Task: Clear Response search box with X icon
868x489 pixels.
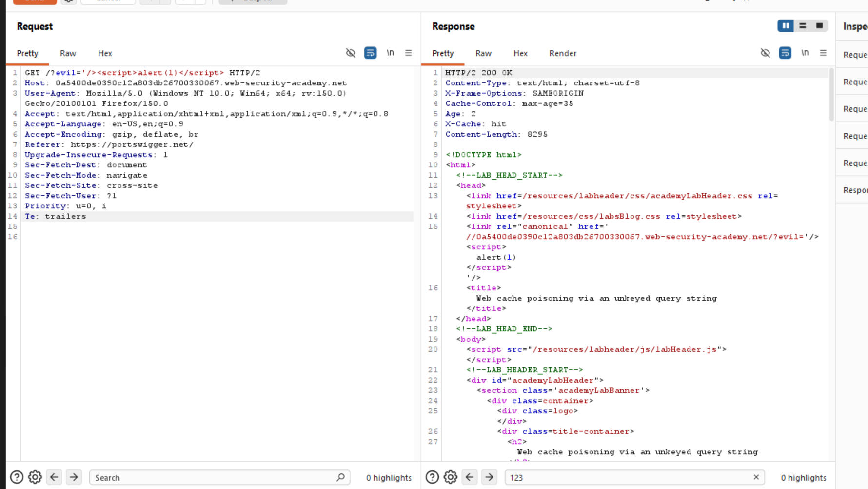Action: (x=756, y=477)
